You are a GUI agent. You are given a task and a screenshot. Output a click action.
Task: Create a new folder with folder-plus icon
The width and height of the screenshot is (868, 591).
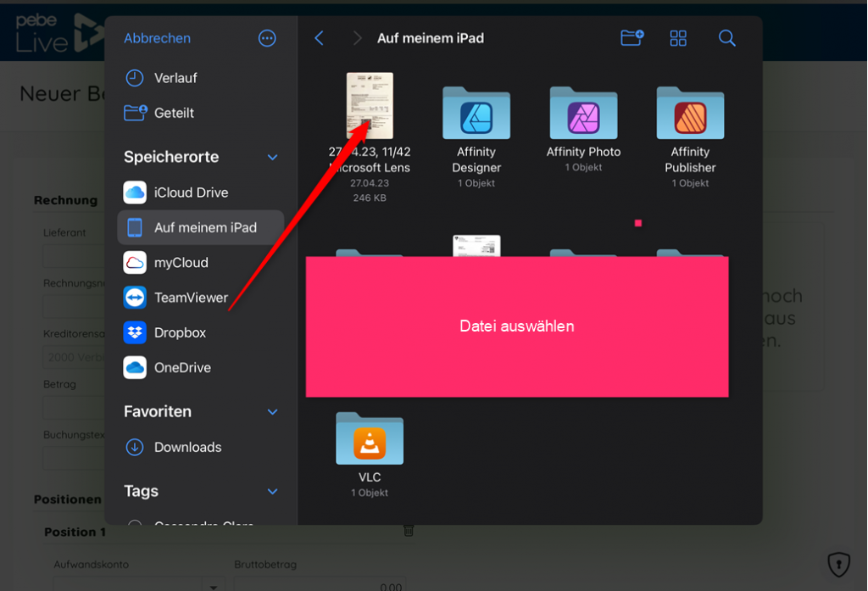pos(632,37)
